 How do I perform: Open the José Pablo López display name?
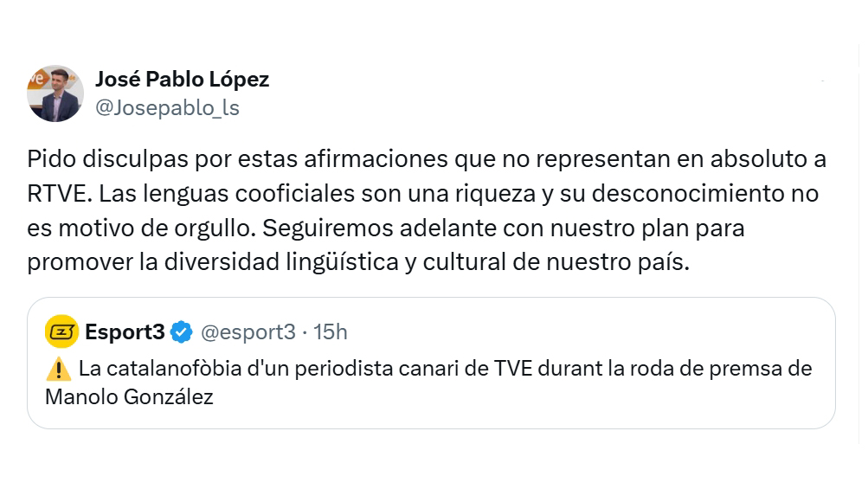pos(182,80)
